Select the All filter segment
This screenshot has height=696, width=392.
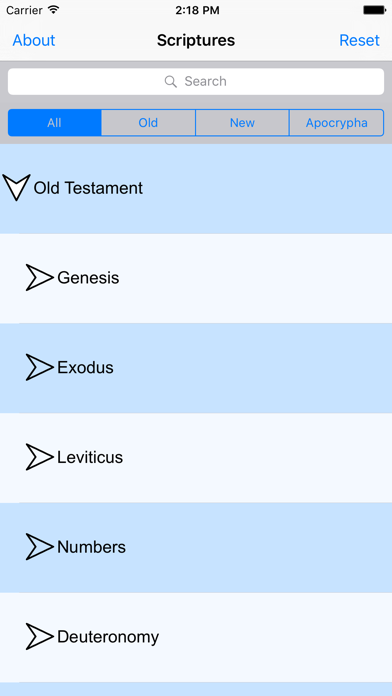click(x=55, y=123)
